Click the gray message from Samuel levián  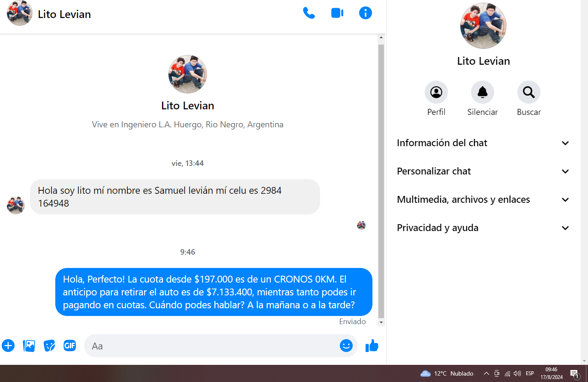[x=175, y=197]
